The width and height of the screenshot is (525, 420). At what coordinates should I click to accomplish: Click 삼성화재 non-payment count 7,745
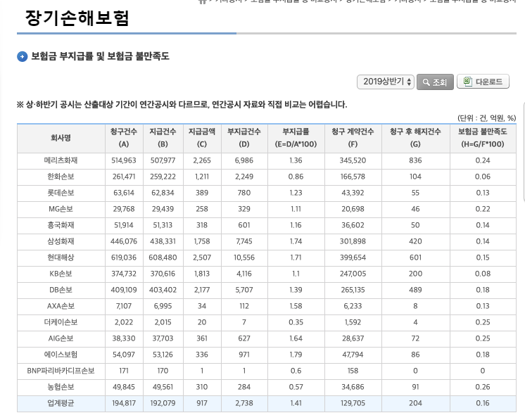click(244, 241)
